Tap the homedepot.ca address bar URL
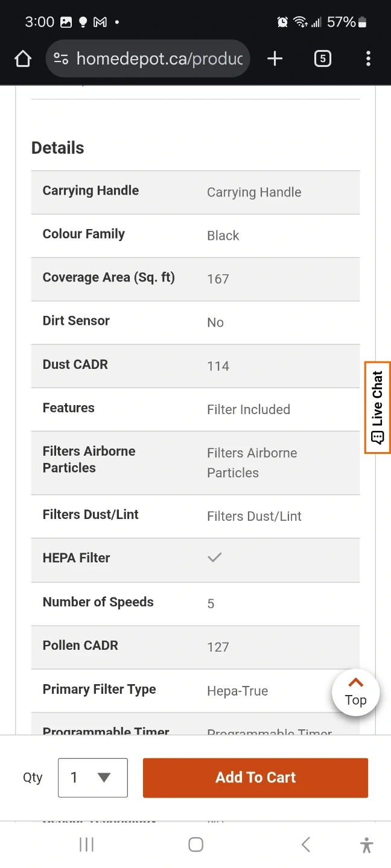The height and width of the screenshot is (868, 391). (x=159, y=58)
